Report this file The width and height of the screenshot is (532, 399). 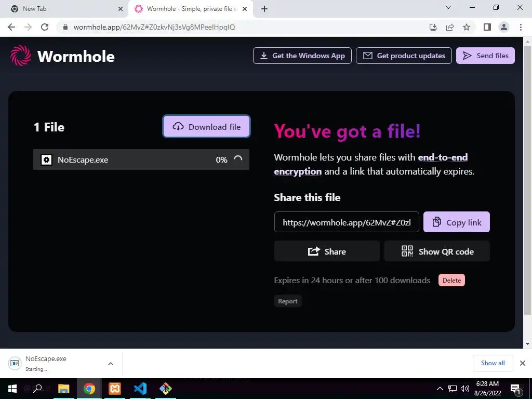pyautogui.click(x=288, y=301)
